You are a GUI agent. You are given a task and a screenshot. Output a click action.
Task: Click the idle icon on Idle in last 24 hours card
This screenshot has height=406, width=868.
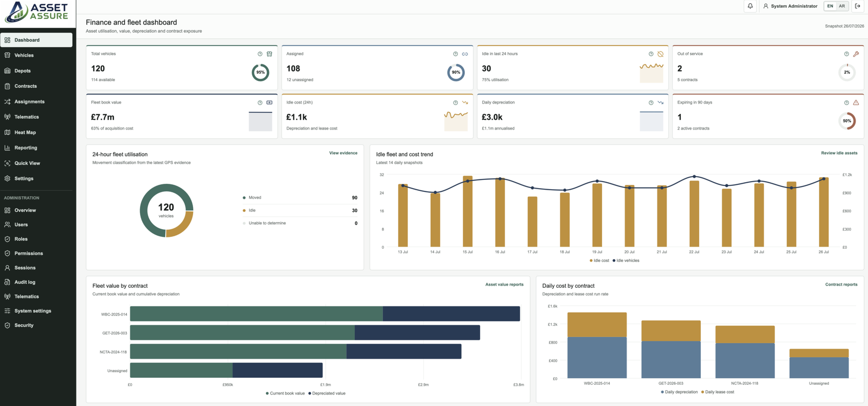(x=660, y=54)
